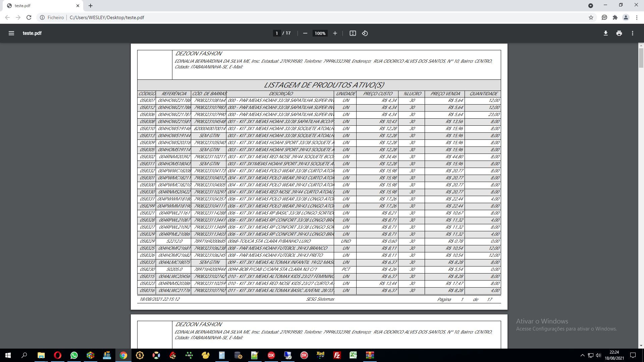Click the 100% zoom level field
This screenshot has height=362, width=644.
(x=320, y=33)
